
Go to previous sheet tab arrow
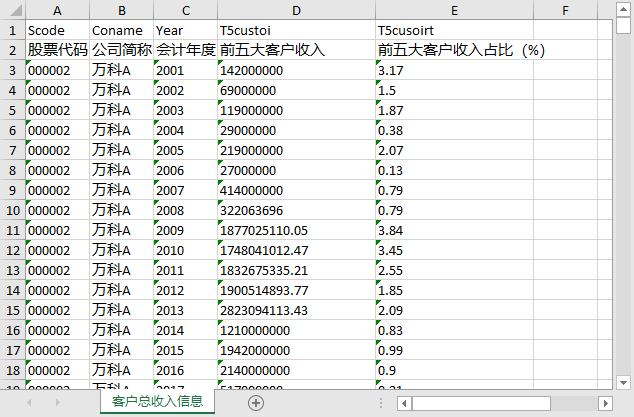29,402
